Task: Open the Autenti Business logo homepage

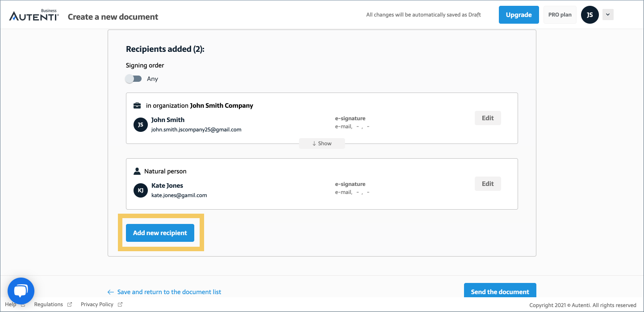Action: point(33,14)
